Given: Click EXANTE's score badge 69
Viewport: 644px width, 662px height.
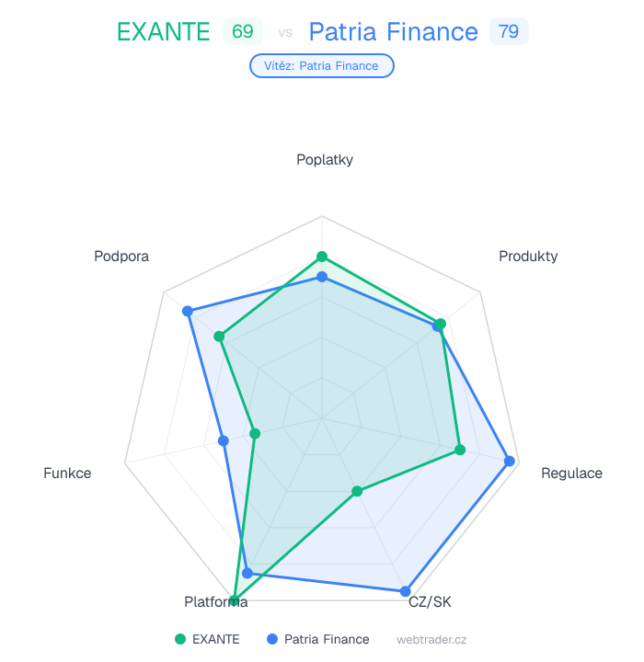Looking at the screenshot, I should (243, 32).
